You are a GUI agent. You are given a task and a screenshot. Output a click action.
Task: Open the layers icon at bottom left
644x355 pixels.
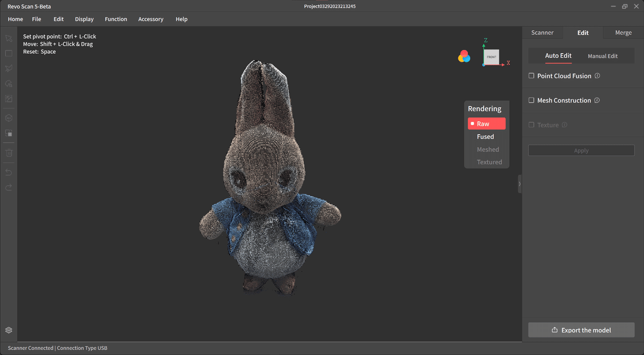pyautogui.click(x=9, y=330)
